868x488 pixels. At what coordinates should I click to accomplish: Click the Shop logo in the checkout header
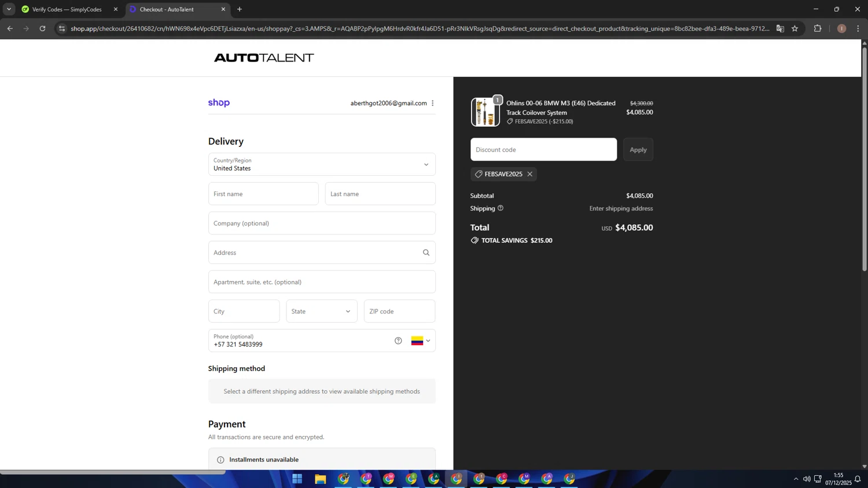click(x=219, y=103)
